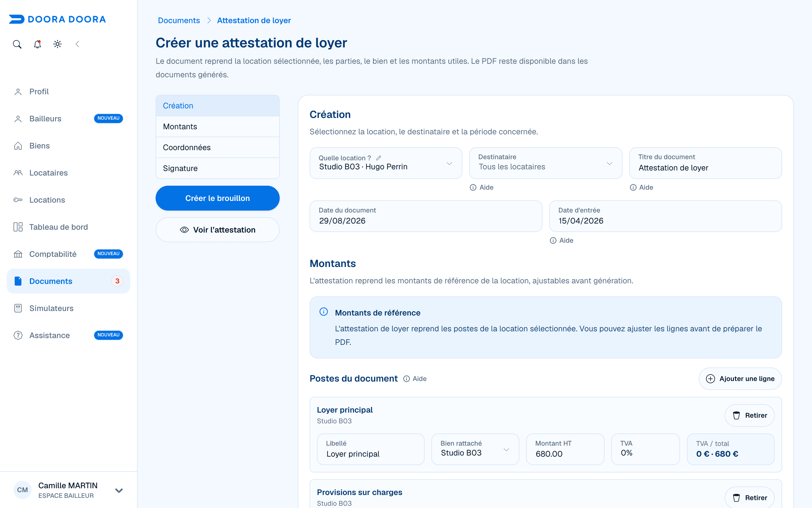Click the info icon under Destinataire
The width and height of the screenshot is (812, 508).
[473, 187]
